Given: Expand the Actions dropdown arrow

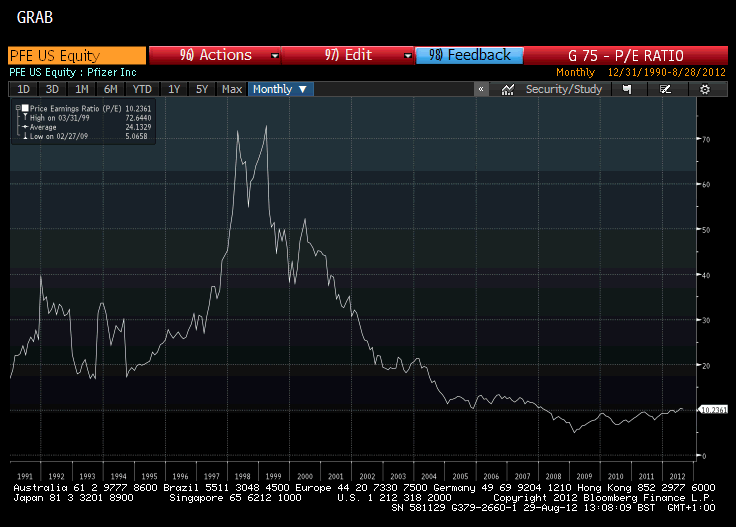Looking at the screenshot, I should point(275,56).
